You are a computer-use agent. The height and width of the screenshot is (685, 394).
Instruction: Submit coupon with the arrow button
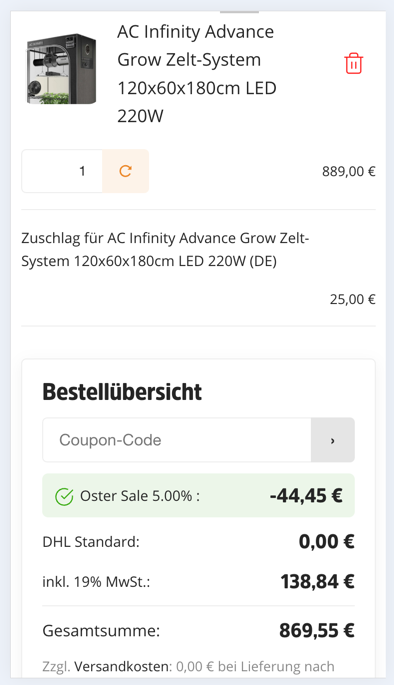point(332,440)
